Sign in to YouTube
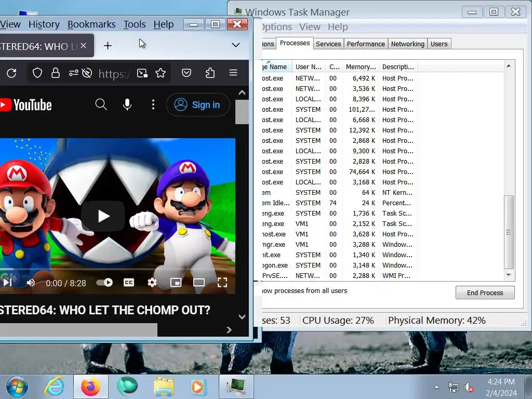The image size is (532, 399). (x=198, y=105)
